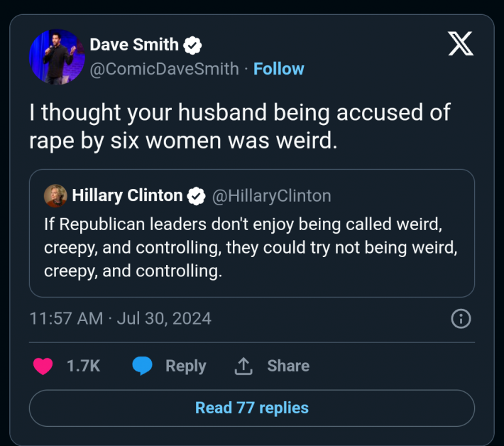Screen dimensions: 504x446
Task: Click the Dave Smith display name
Action: click(134, 45)
